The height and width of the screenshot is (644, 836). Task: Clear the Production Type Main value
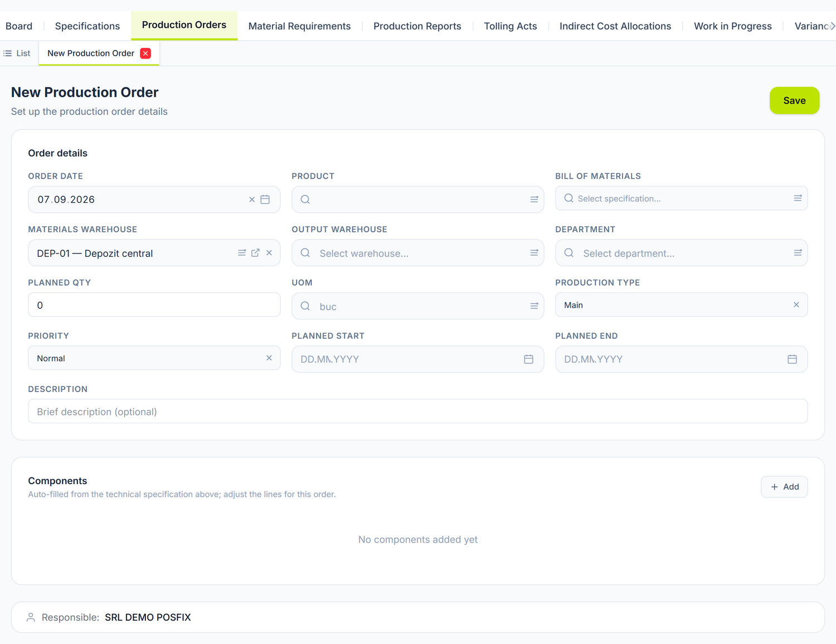[x=796, y=305]
